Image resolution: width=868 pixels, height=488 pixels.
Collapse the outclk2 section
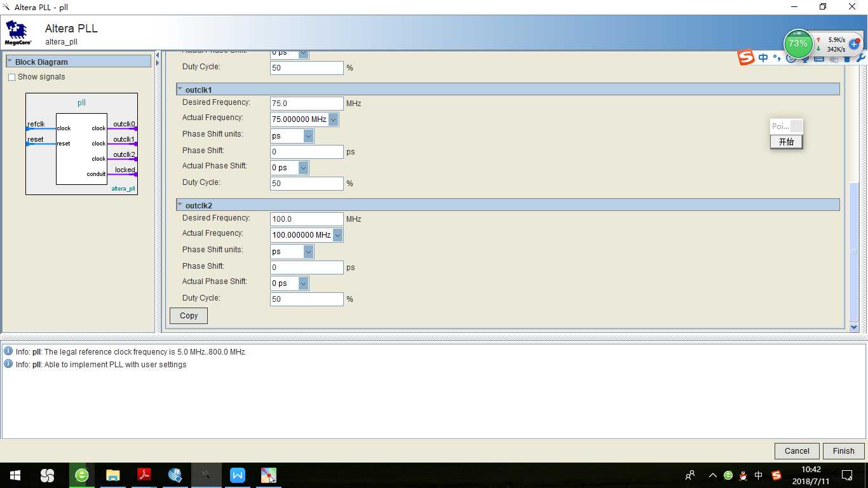point(180,205)
